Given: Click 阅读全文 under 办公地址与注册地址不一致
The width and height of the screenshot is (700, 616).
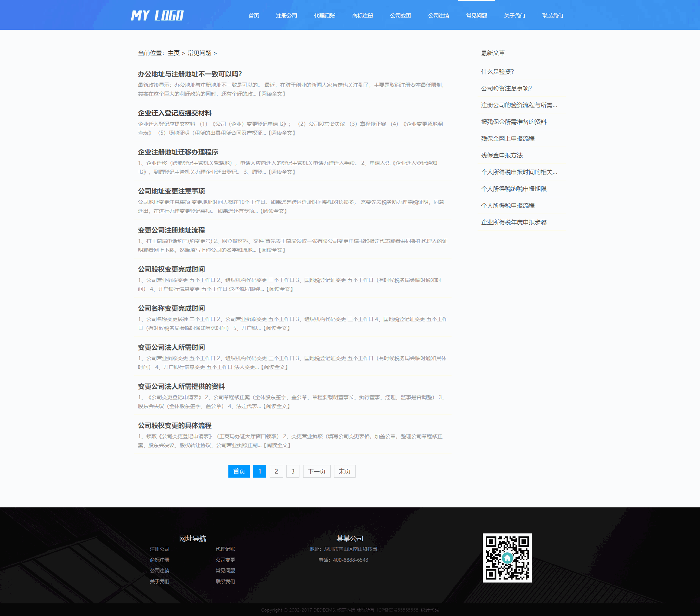Looking at the screenshot, I should tap(272, 94).
